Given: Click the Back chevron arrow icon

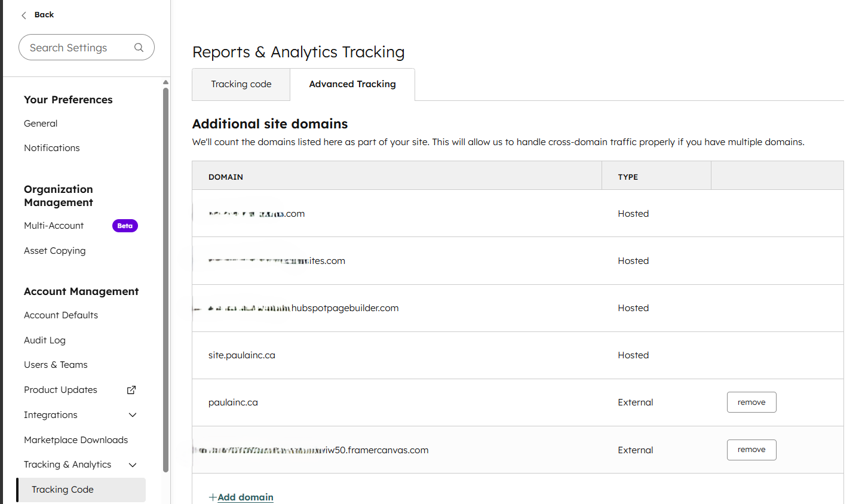Looking at the screenshot, I should click(x=24, y=15).
